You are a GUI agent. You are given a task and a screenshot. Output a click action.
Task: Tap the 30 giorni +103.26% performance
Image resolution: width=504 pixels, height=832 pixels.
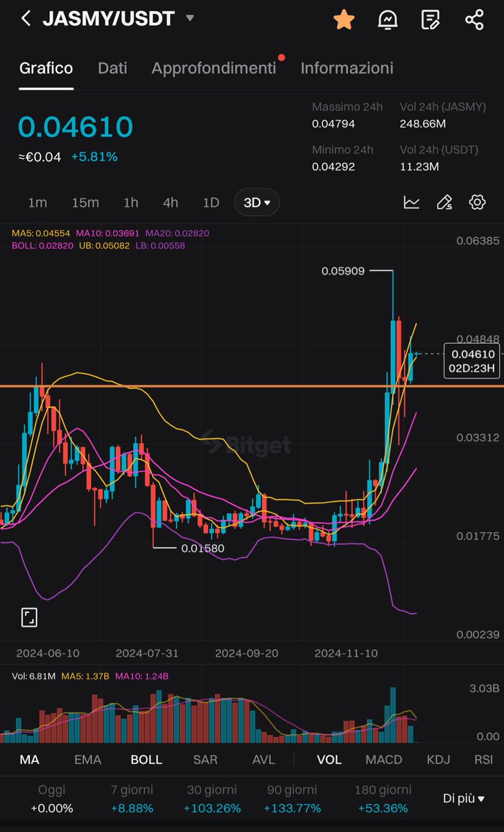[214, 799]
